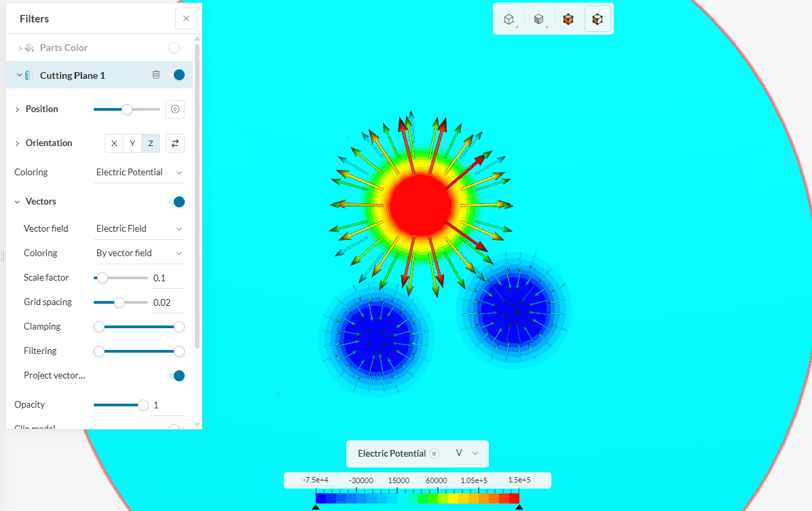812x511 pixels.
Task: Click the position target picker icon
Action: point(175,109)
